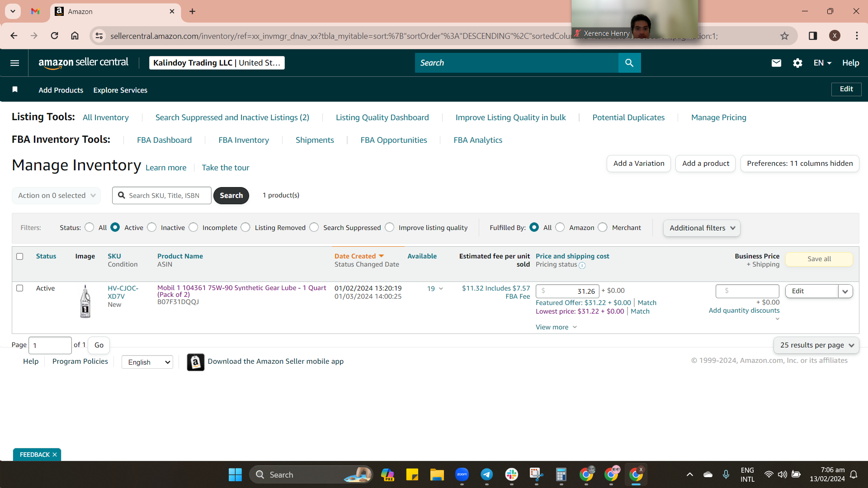Click the Save all button

(819, 259)
